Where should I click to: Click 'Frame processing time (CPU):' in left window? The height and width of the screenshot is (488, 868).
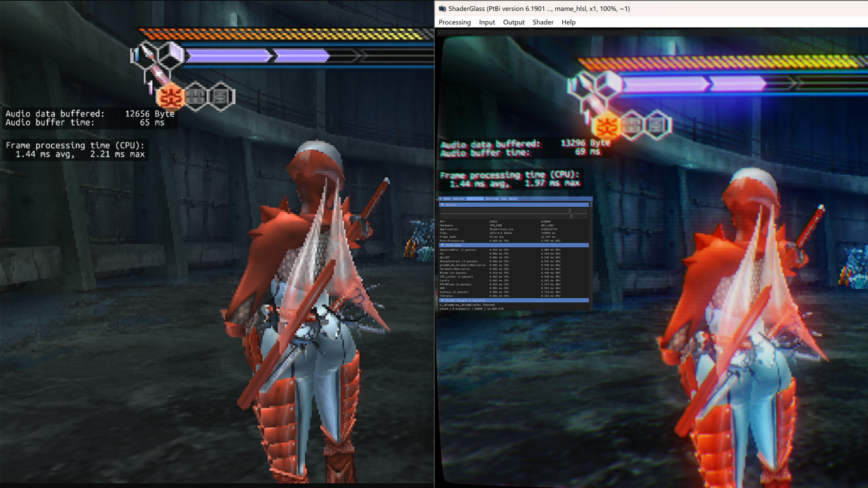[75, 146]
